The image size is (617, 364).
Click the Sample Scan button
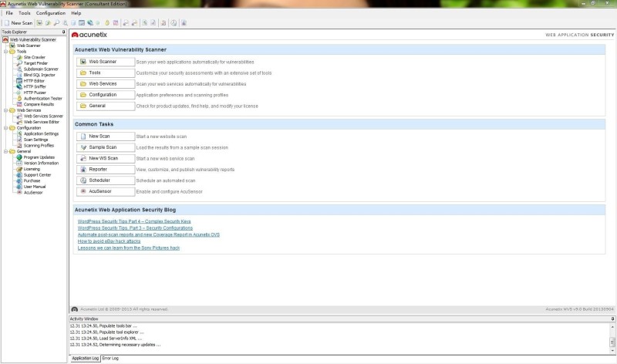tap(106, 147)
